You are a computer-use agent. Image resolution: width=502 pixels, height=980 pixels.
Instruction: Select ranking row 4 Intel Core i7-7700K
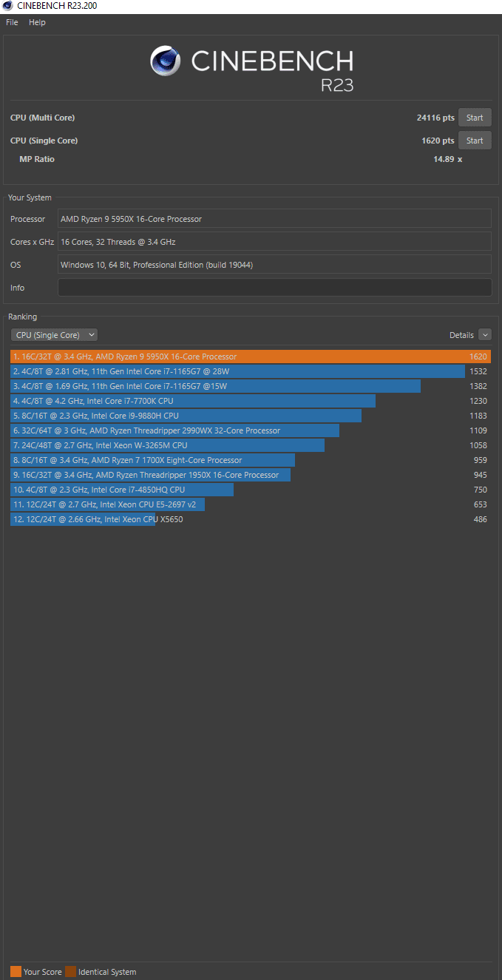point(251,401)
